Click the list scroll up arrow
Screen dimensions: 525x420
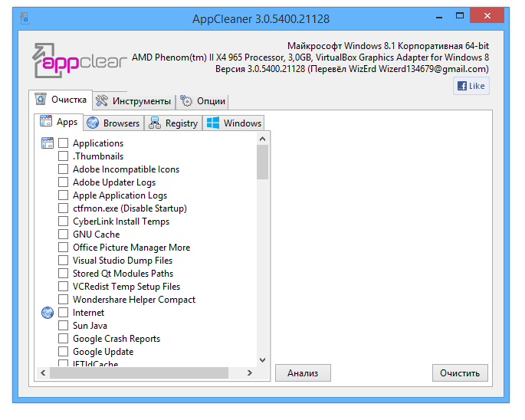coord(262,139)
